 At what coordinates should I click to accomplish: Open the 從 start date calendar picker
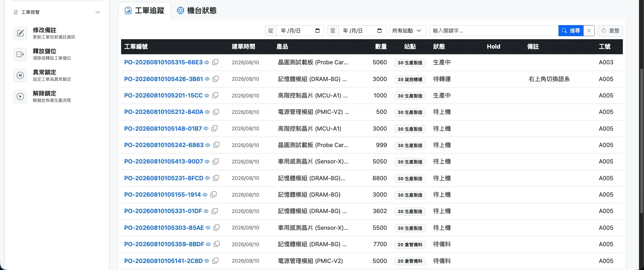pyautogui.click(x=317, y=31)
